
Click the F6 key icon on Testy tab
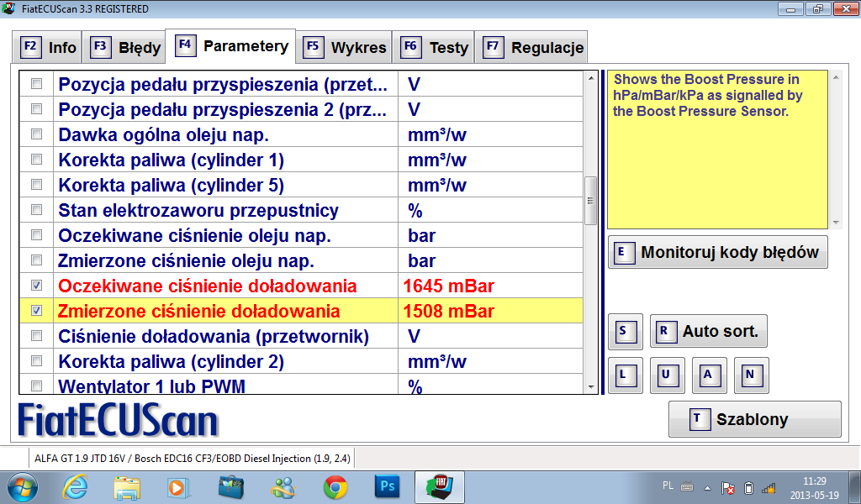(x=410, y=47)
